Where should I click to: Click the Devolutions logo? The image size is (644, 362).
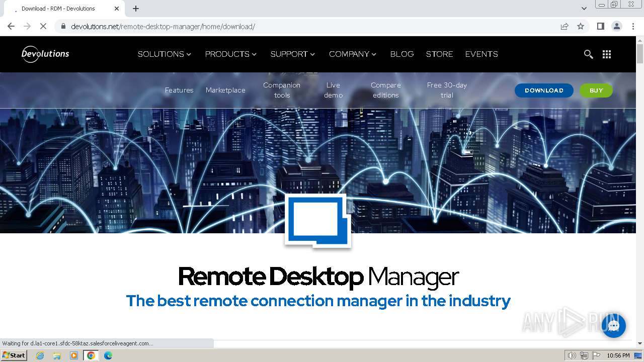[x=45, y=54]
